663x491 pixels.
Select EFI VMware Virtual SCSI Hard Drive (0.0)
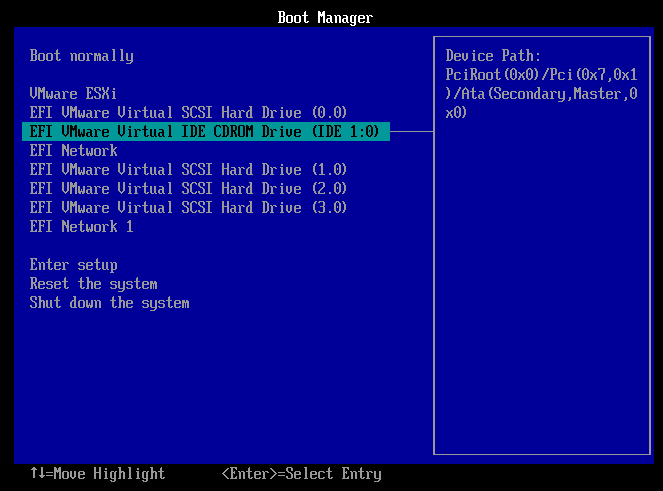tap(188, 112)
